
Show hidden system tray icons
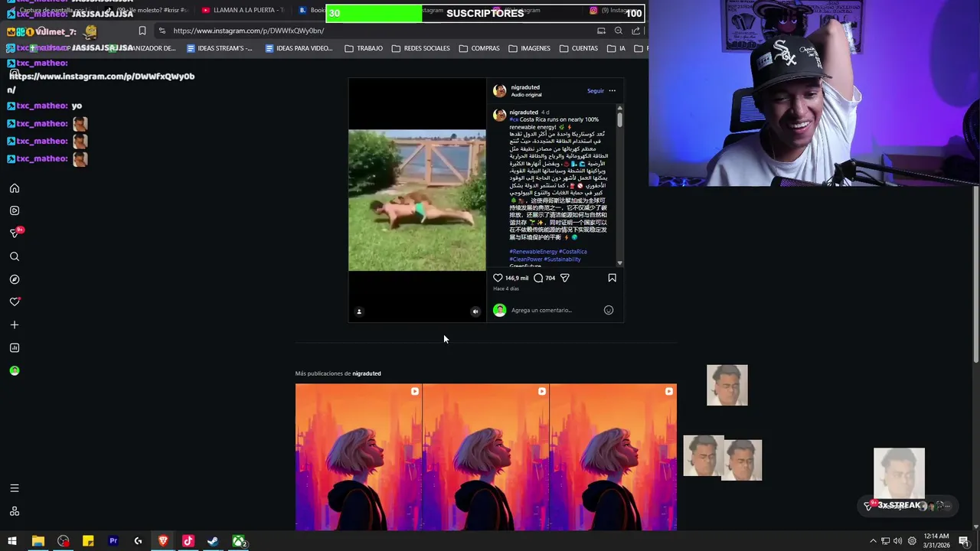tap(873, 541)
